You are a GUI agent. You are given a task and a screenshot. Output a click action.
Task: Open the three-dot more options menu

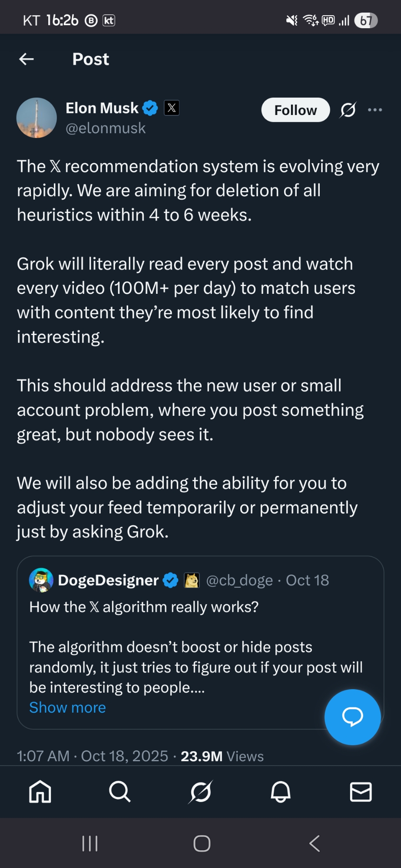pos(375,110)
